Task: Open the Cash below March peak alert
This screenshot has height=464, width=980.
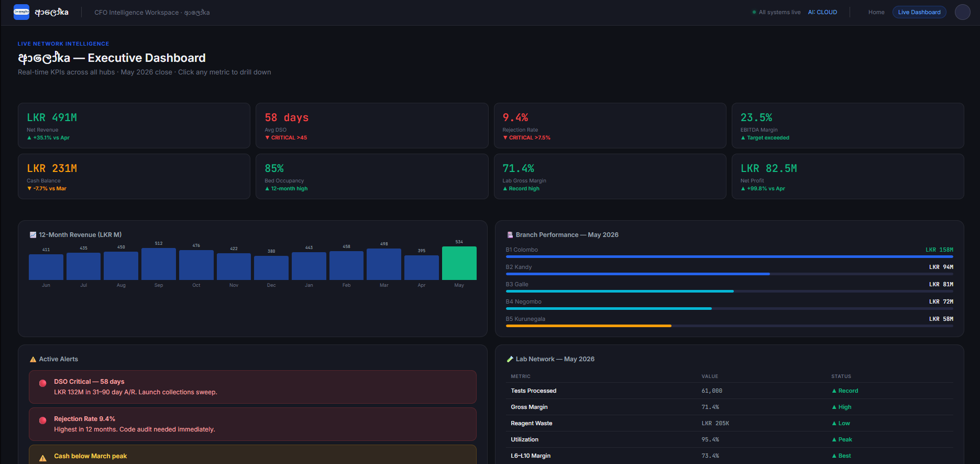Action: pos(252,455)
